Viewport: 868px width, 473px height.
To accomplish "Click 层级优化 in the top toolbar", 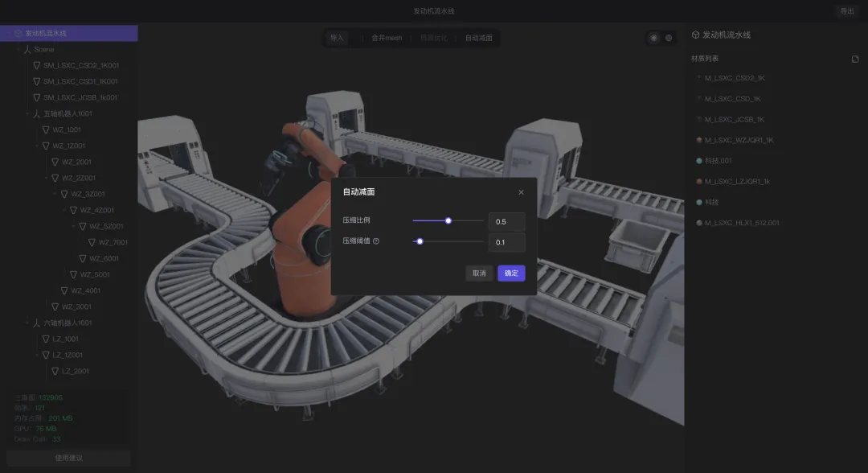I will [x=433, y=38].
